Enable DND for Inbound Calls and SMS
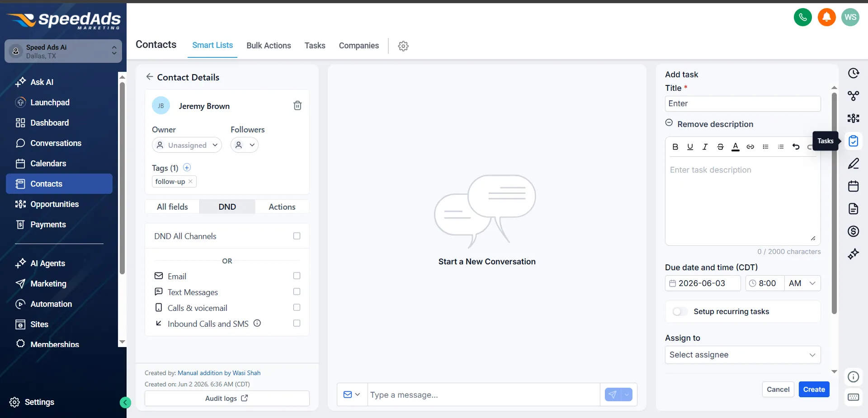Viewport: 868px width, 418px height. click(x=297, y=323)
